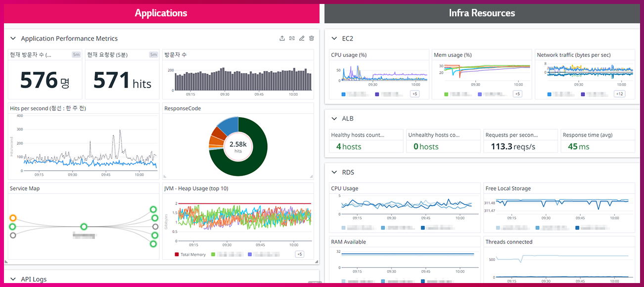Screen dimensions: 644x287
Task: Collapse the EC2 section chevron
Action: 334,39
